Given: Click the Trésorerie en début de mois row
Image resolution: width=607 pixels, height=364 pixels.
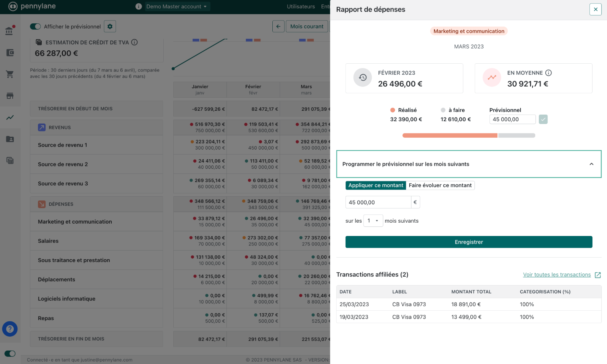Looking at the screenshot, I should tap(96, 109).
